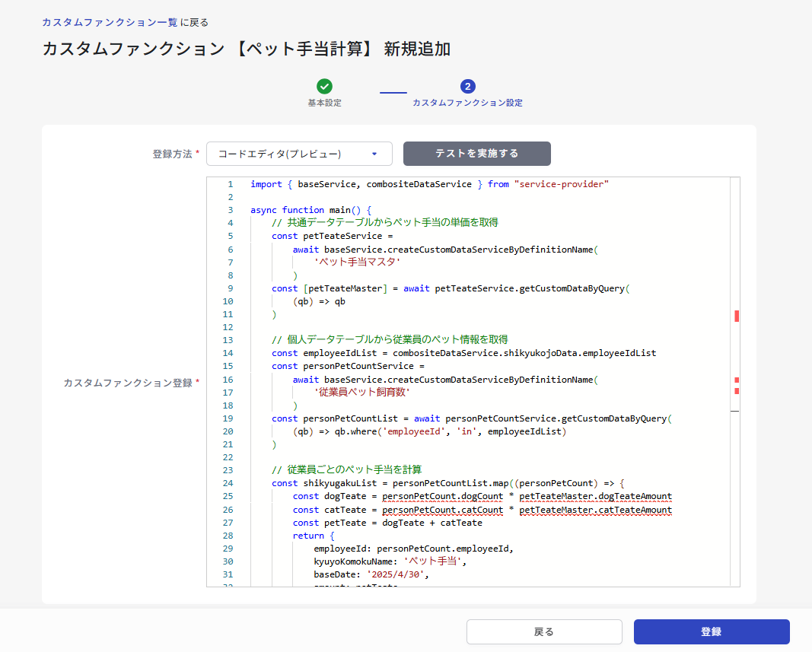The image size is (812, 652).
Task: Click line number 24 in the gutter
Action: click(x=228, y=483)
